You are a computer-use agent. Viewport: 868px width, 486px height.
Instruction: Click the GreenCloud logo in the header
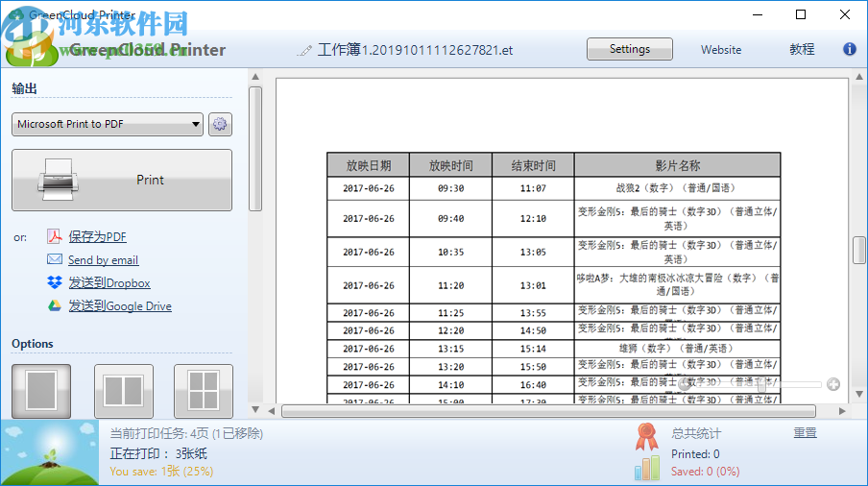pos(31,47)
